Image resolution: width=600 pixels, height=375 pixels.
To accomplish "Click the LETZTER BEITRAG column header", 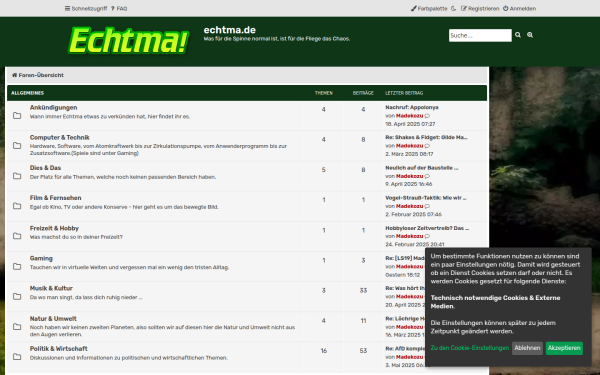I will (x=404, y=93).
